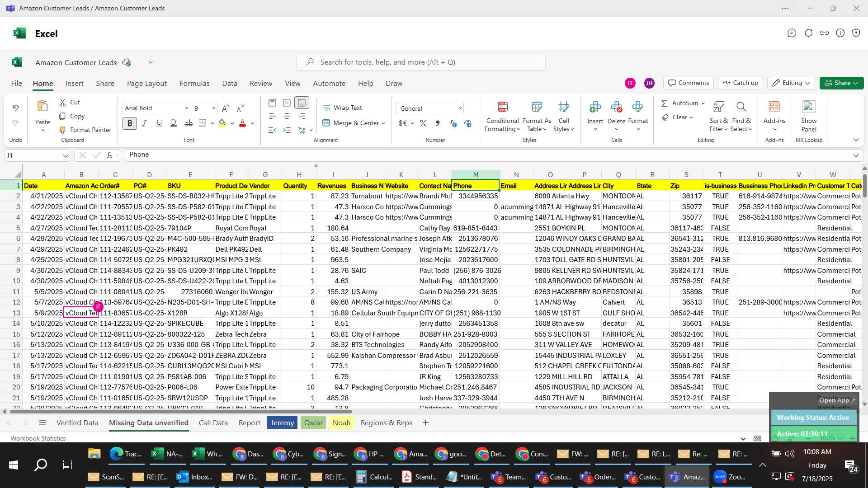This screenshot has width=868, height=488.
Task: Increase the indent
Action: click(287, 130)
